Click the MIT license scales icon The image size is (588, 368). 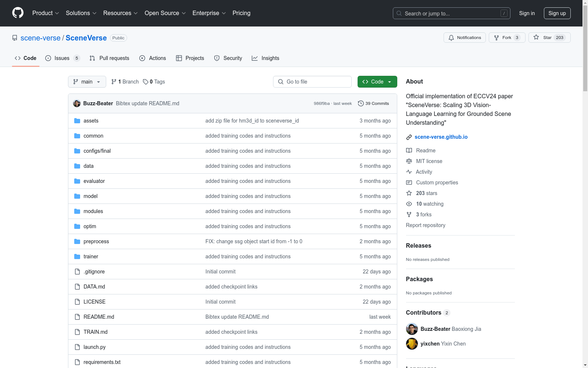409,161
